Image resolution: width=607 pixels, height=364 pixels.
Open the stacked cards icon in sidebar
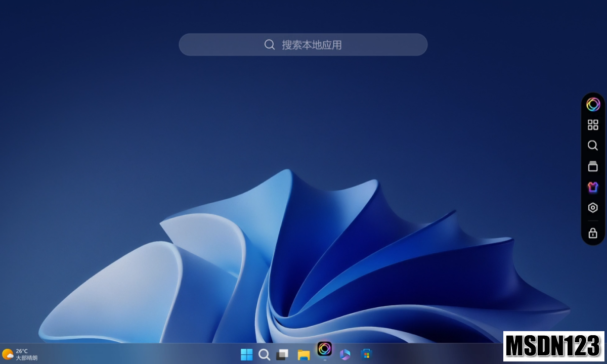(x=593, y=166)
